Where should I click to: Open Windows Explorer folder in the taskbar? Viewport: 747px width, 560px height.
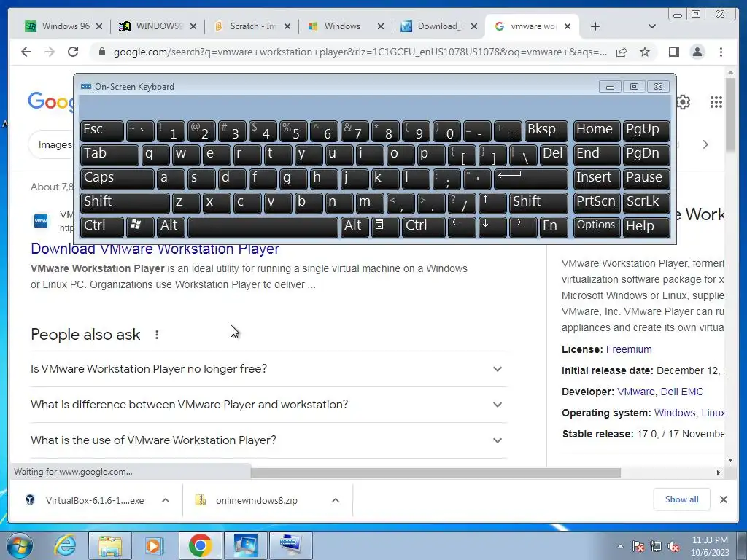coord(110,545)
